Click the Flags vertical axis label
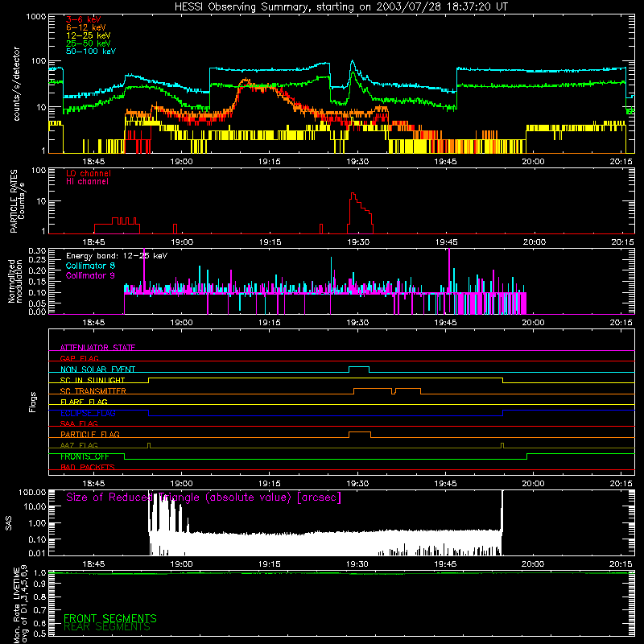The image size is (644, 644). click(32, 402)
